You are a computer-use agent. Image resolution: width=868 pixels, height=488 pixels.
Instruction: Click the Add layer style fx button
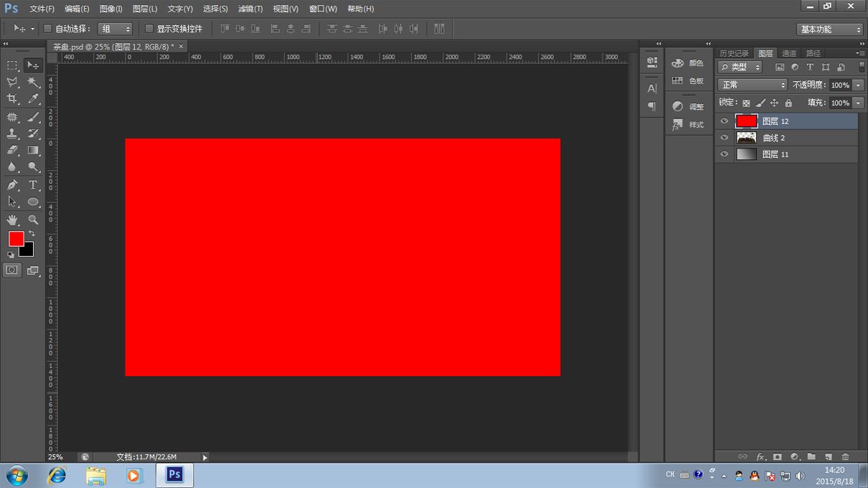tap(761, 457)
